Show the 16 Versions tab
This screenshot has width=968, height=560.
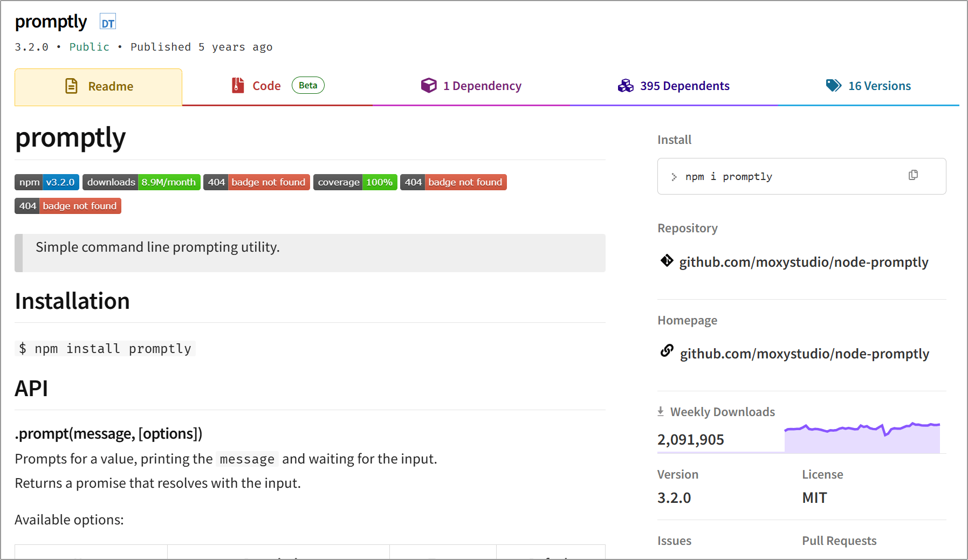click(x=868, y=86)
